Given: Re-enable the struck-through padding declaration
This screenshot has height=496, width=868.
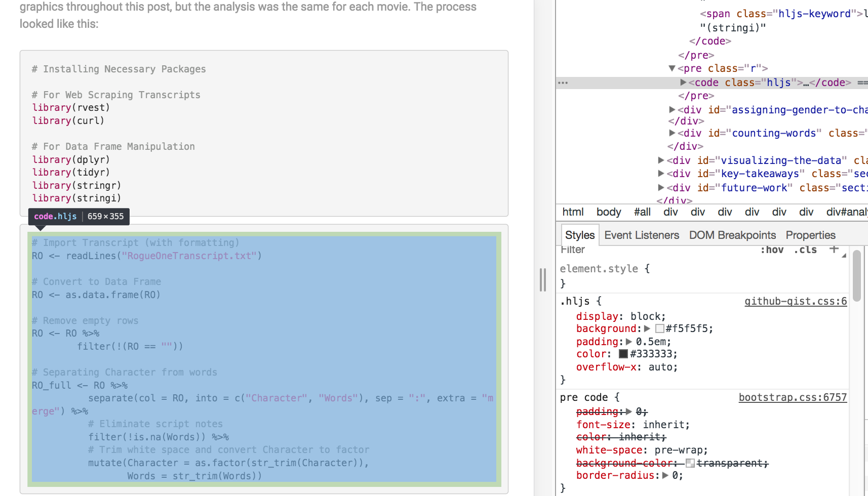Looking at the screenshot, I should point(598,411).
